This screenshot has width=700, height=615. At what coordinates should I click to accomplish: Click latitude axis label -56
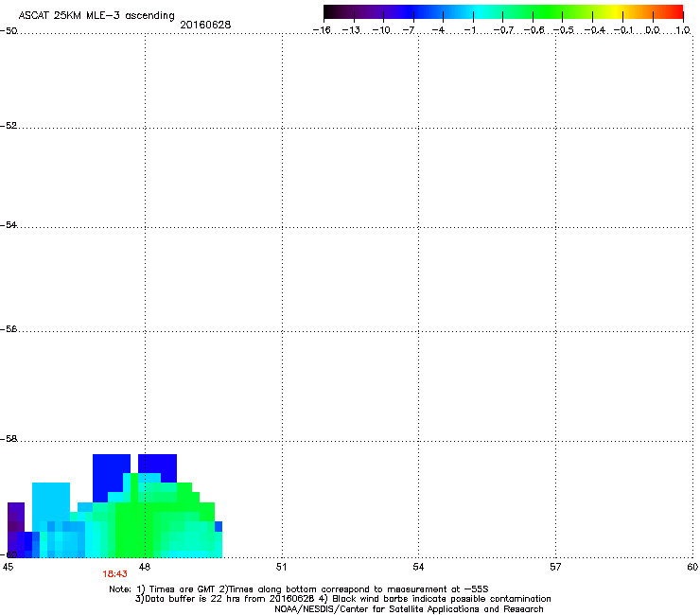pos(9,328)
